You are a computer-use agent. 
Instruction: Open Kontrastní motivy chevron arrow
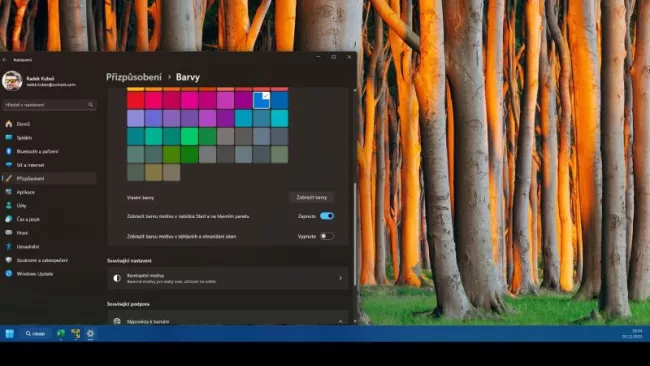340,278
